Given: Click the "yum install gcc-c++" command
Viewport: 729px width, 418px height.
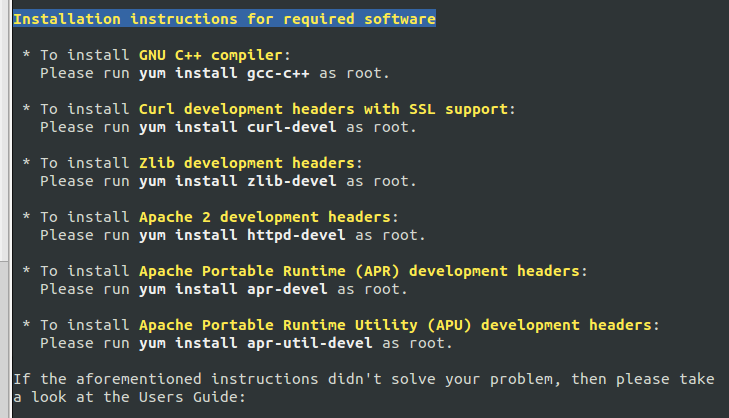Looking at the screenshot, I should click(224, 73).
